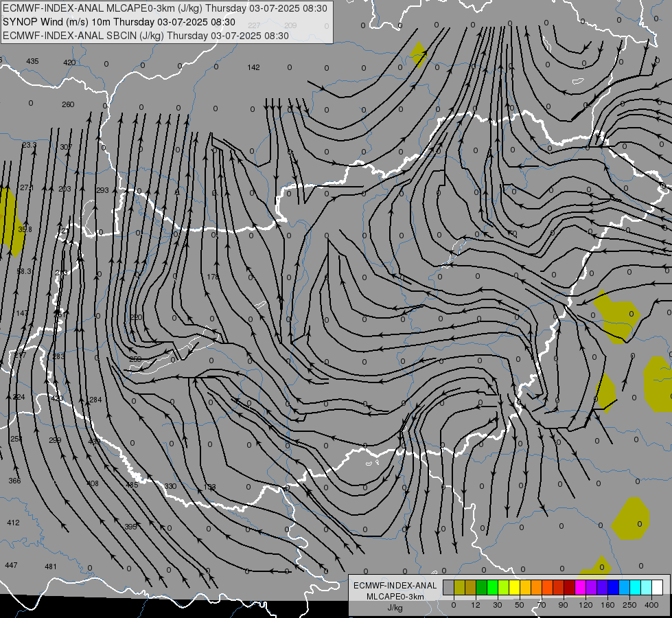Click the map value 485

(x=132, y=485)
